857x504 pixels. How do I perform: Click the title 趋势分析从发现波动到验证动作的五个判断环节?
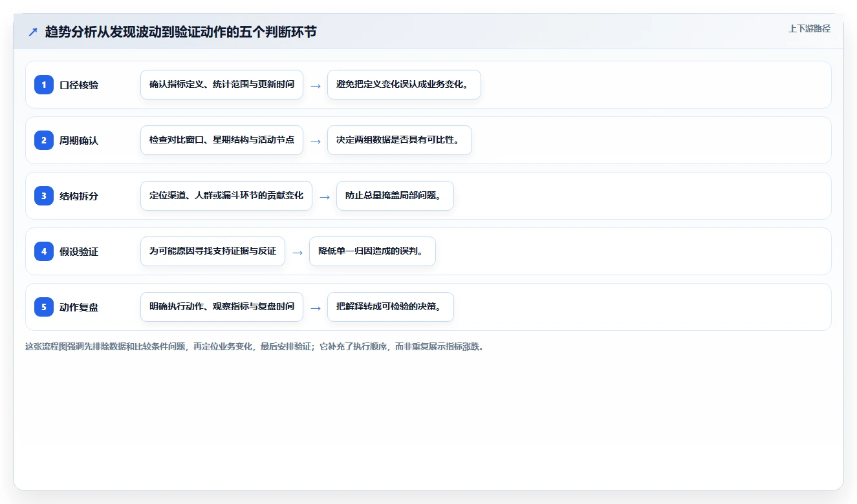coord(181,32)
